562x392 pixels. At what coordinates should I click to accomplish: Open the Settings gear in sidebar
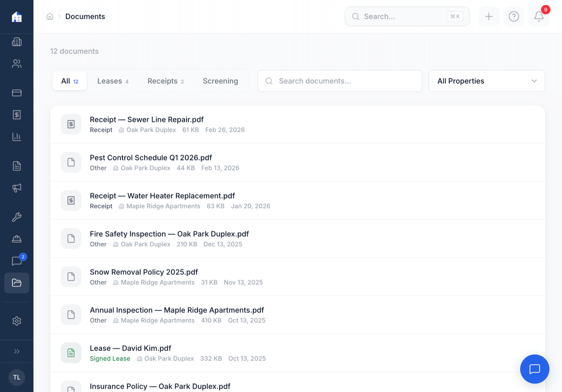17,321
